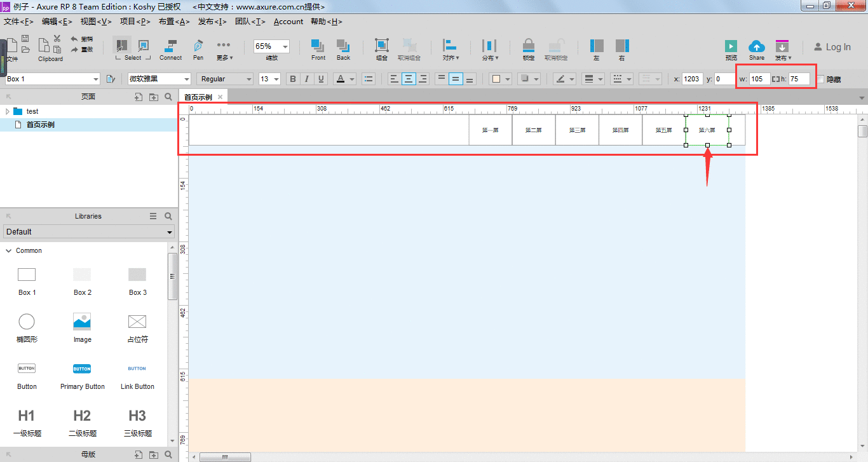The height and width of the screenshot is (462, 868).
Task: Open the 对齐 align dropdown
Action: click(451, 50)
